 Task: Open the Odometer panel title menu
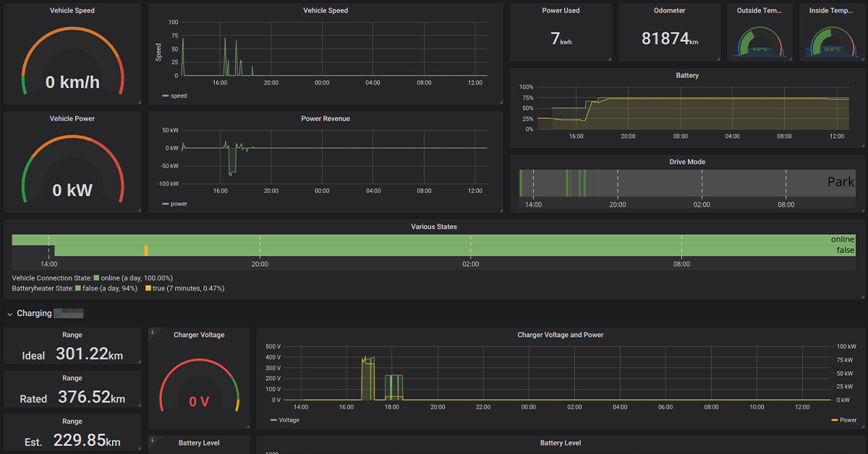(669, 11)
